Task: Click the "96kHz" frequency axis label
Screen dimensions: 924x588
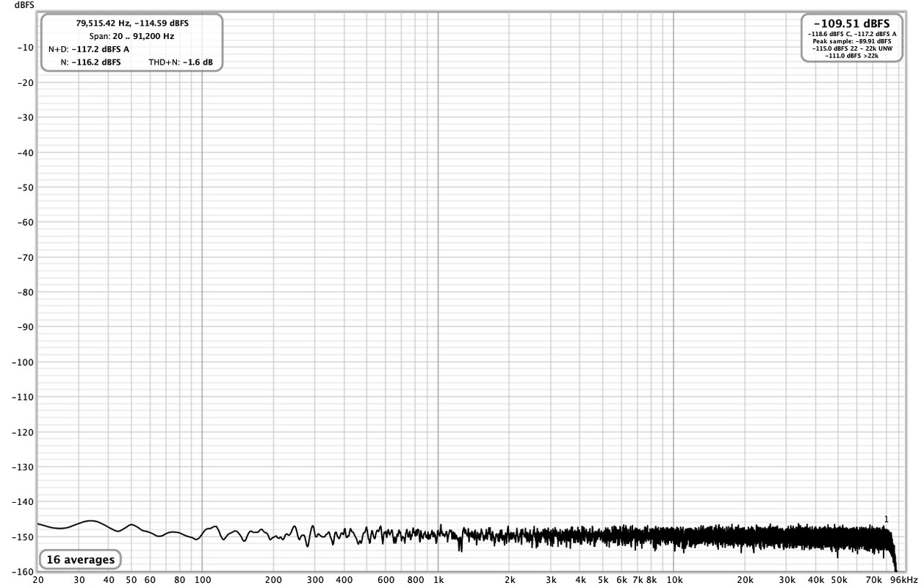Action: click(904, 580)
